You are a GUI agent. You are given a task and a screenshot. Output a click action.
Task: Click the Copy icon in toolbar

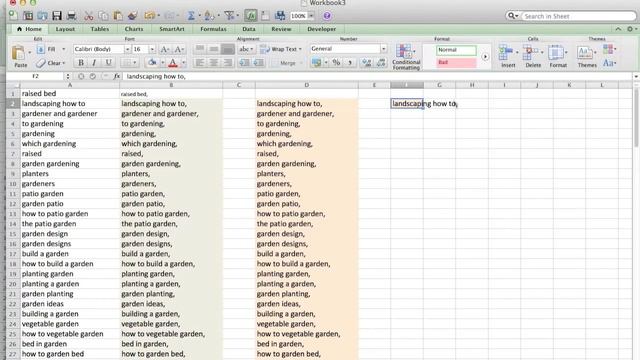point(103,16)
